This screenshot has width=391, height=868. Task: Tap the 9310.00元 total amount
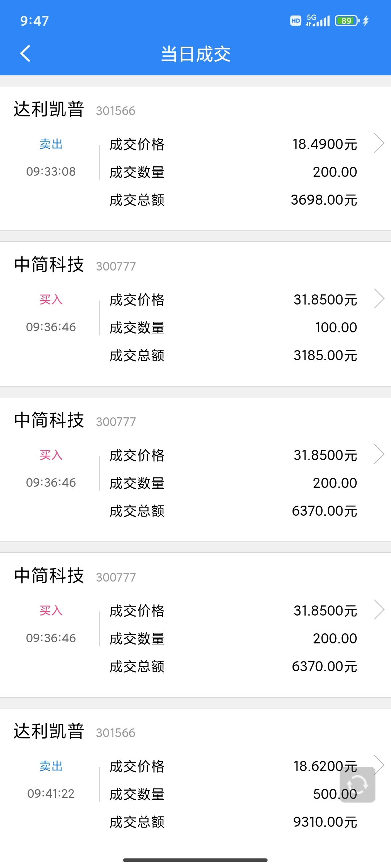coord(325,822)
